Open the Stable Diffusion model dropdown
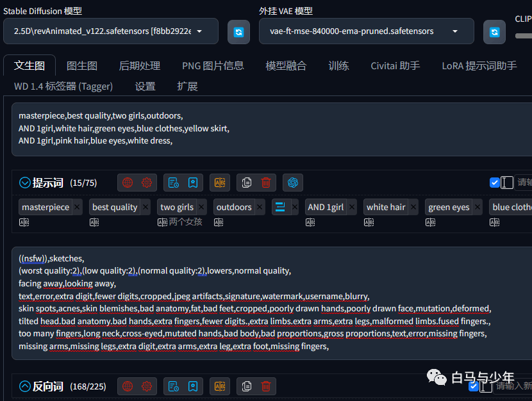The width and height of the screenshot is (532, 401). (x=111, y=31)
